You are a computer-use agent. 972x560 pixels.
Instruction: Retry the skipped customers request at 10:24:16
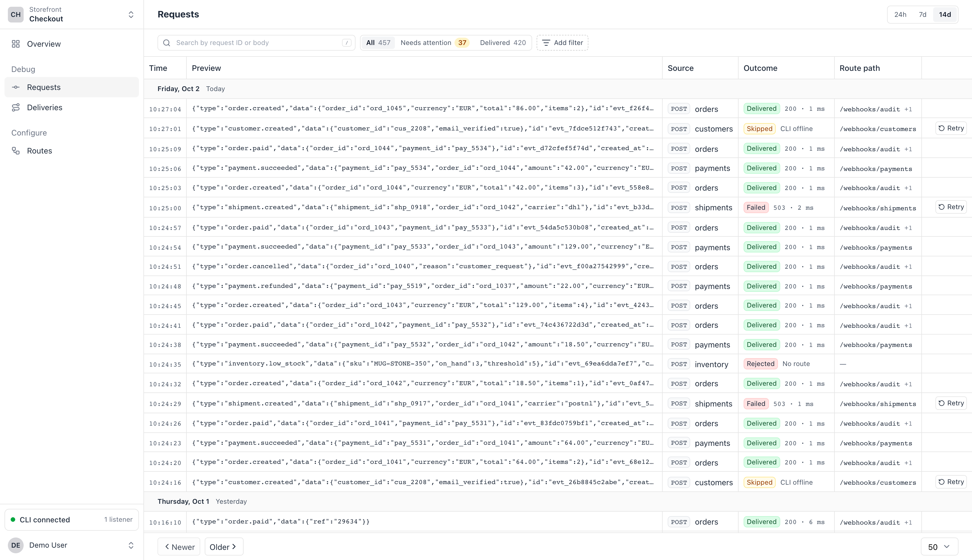tap(951, 482)
